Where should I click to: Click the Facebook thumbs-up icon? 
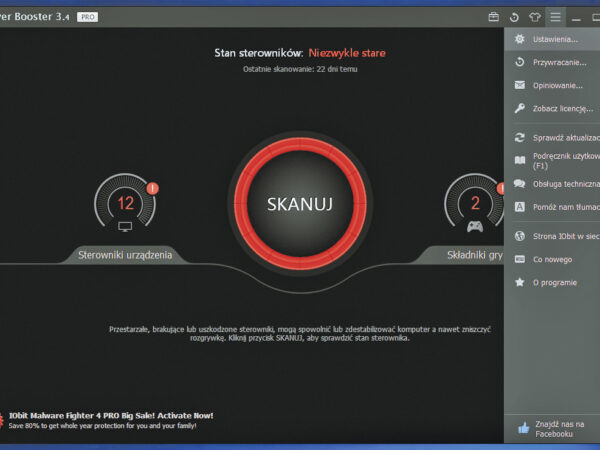coord(522,428)
